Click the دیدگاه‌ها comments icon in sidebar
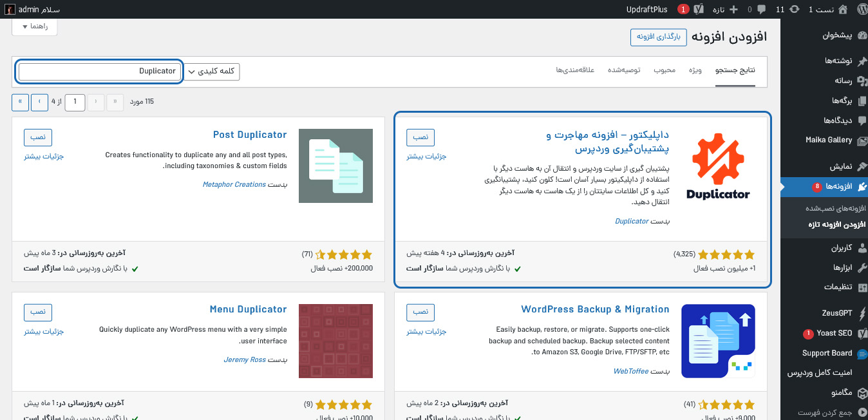 [x=862, y=120]
